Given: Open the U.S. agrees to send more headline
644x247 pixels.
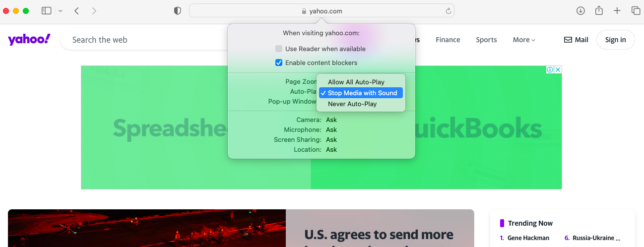Looking at the screenshot, I should tap(379, 235).
